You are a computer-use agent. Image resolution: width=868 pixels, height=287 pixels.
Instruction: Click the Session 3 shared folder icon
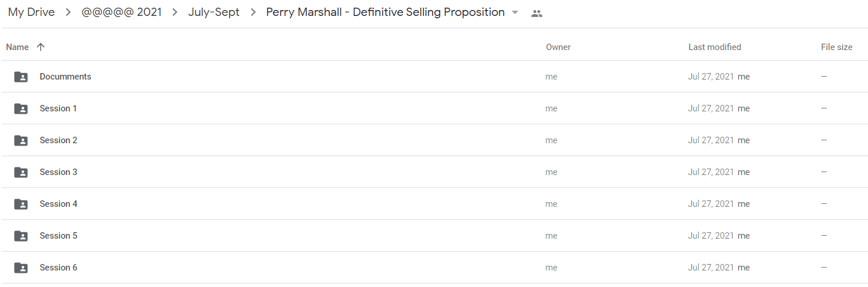[21, 172]
